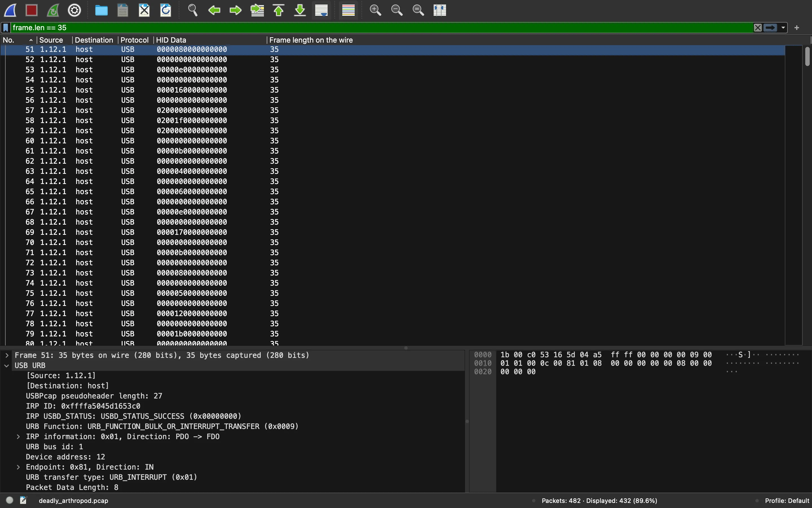Expand the IRP information node
812x508 pixels.
point(18,436)
